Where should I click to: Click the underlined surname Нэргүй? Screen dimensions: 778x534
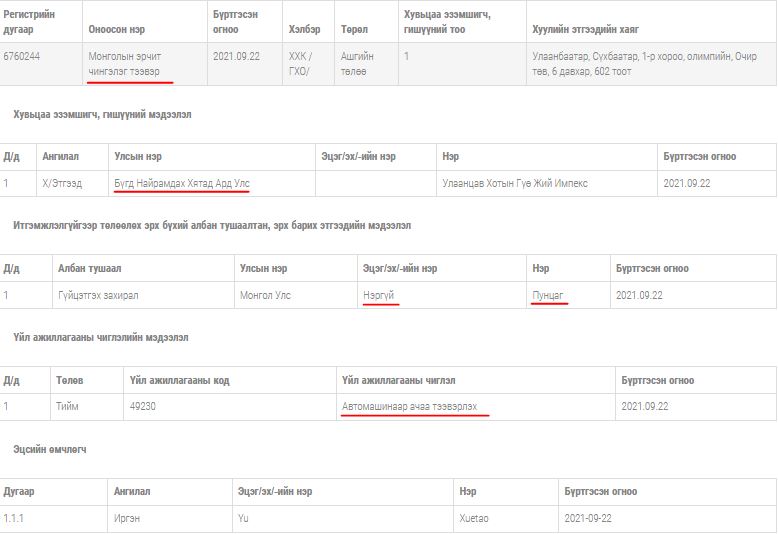pyautogui.click(x=381, y=295)
